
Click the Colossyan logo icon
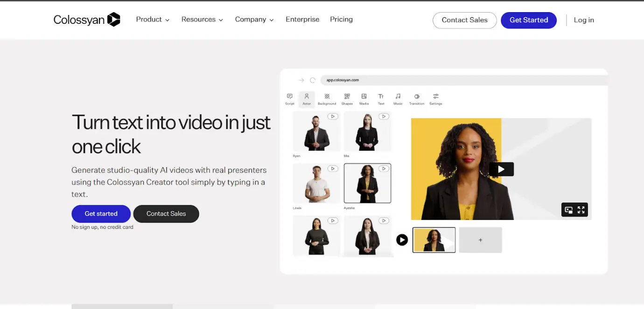coord(113,19)
